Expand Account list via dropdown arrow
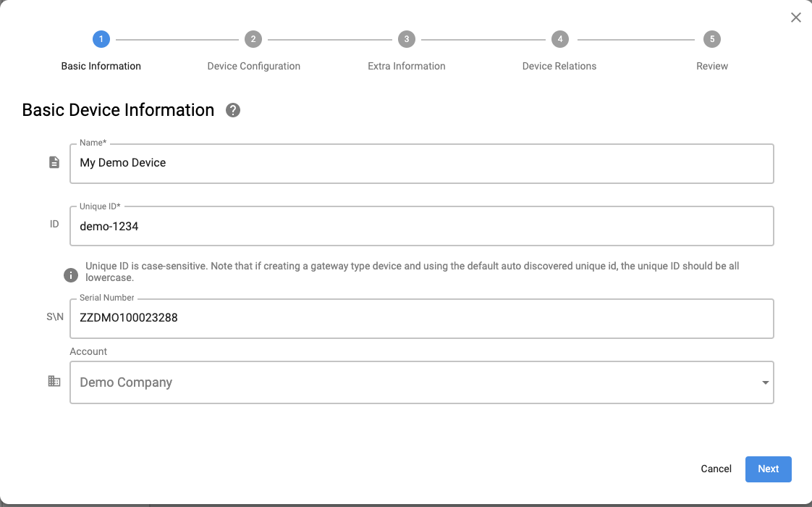Viewport: 812px width, 507px height. click(x=765, y=382)
